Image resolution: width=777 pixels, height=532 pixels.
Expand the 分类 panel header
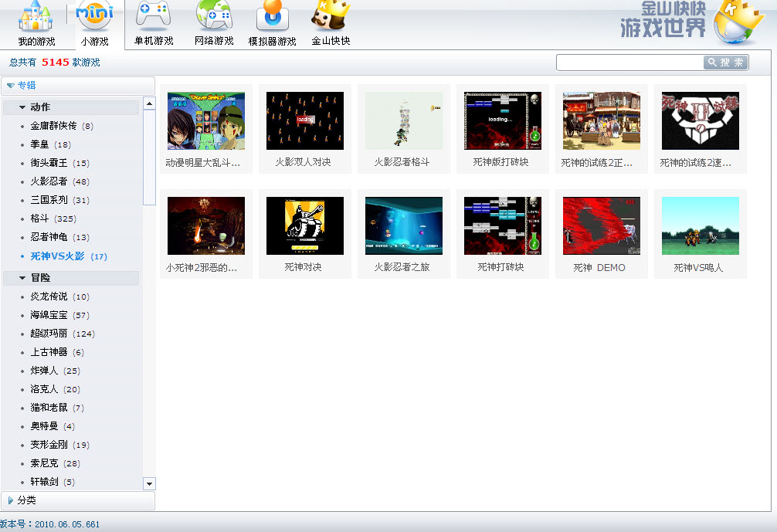(78, 500)
